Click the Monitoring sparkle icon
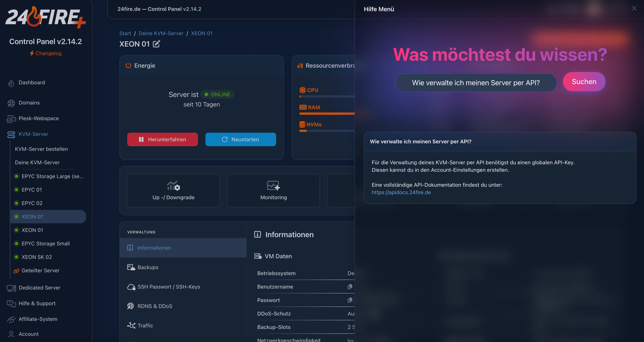The image size is (644, 342). click(274, 185)
